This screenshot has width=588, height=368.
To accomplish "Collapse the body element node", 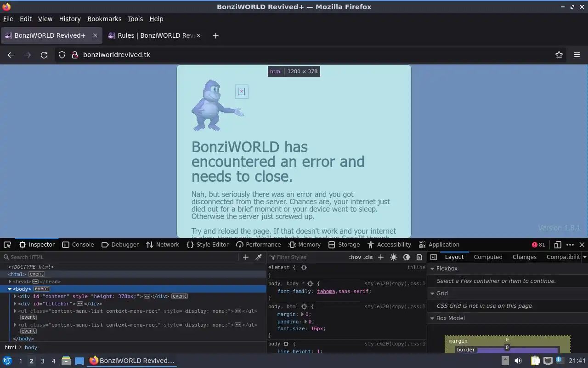I will pos(10,289).
